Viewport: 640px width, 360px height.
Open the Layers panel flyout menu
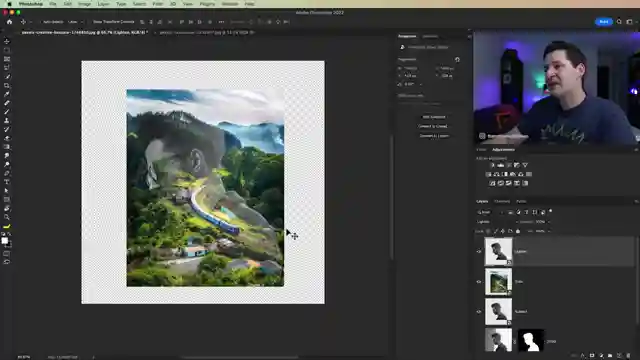point(636,202)
